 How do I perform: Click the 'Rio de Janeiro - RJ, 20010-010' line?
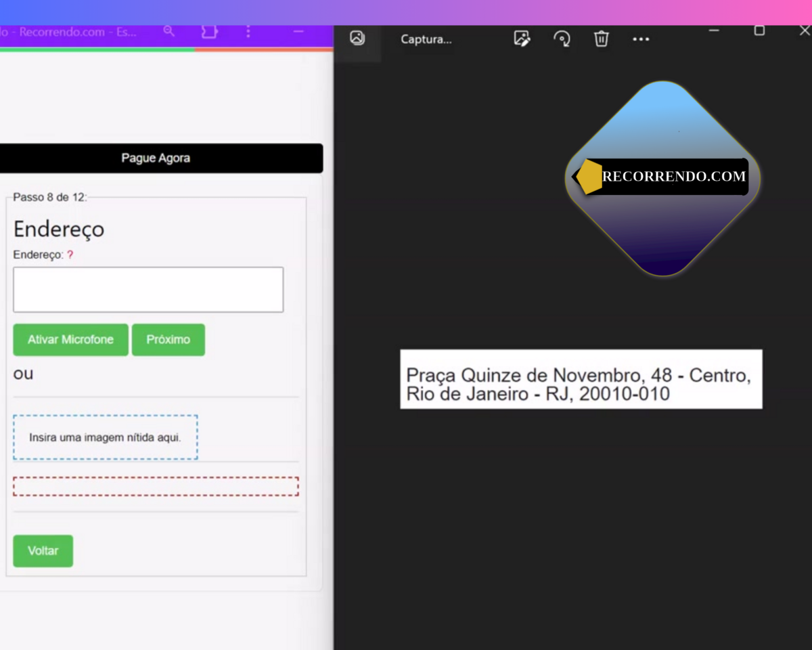coord(538,394)
